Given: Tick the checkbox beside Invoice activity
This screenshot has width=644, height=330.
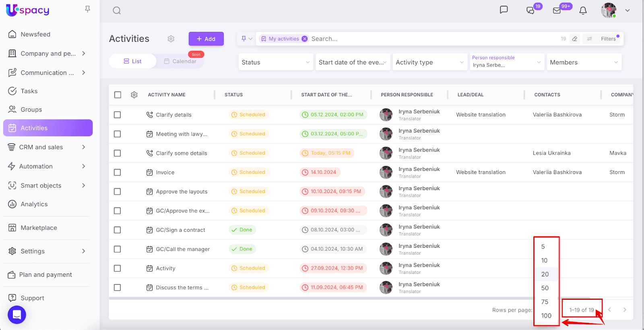Looking at the screenshot, I should coord(118,172).
